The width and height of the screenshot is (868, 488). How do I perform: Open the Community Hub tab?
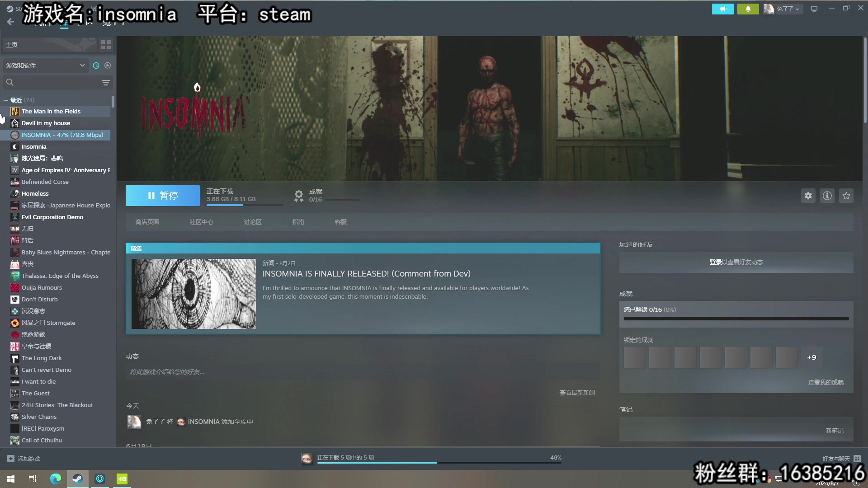tap(201, 222)
